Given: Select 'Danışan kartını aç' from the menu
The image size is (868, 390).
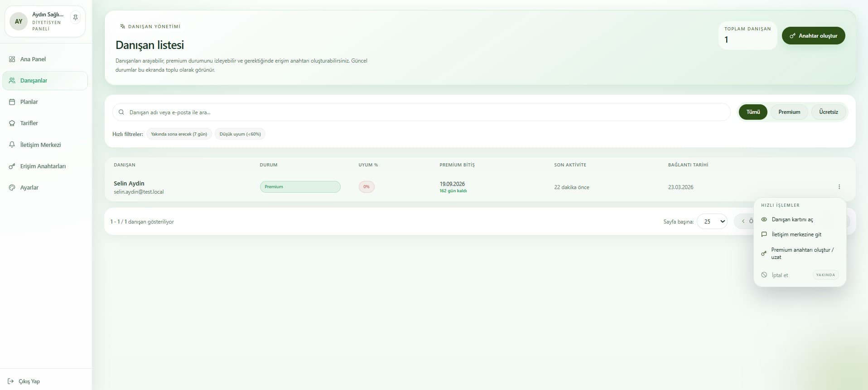Looking at the screenshot, I should pos(792,219).
